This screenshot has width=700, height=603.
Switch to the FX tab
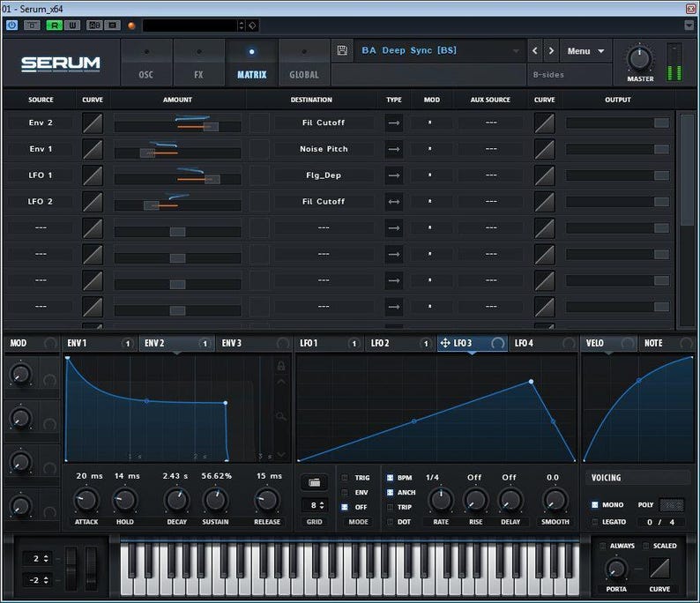tap(198, 63)
